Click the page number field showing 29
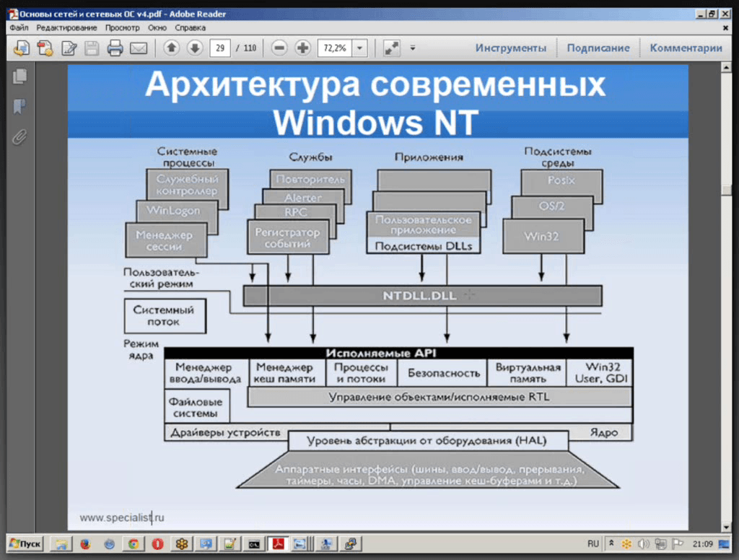This screenshot has height=560, width=739. [220, 48]
